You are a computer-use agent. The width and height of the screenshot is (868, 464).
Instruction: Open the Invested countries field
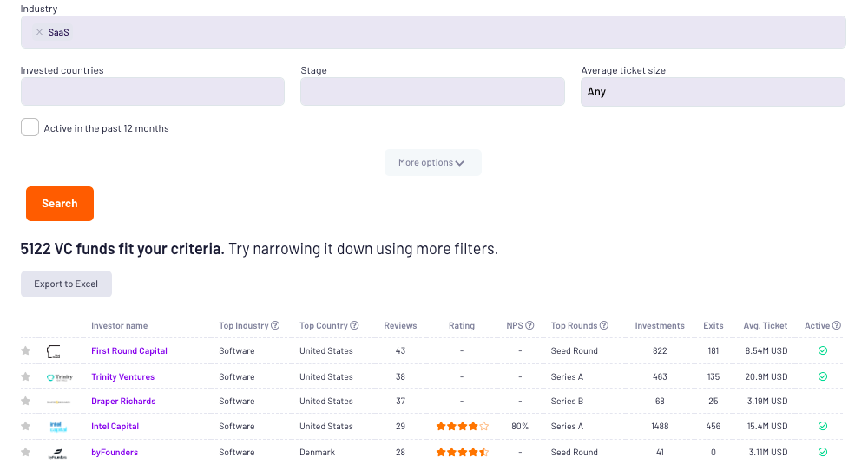pos(153,91)
